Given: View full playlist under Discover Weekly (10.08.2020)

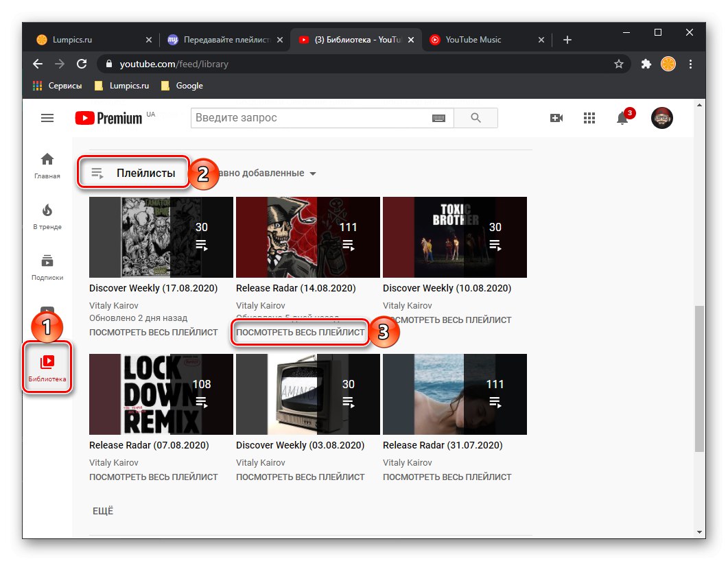Looking at the screenshot, I should tap(447, 320).
